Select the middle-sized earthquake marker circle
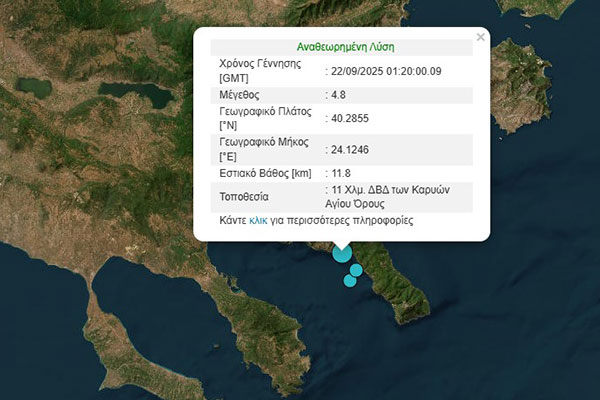Viewport: 600px width, 400px height. click(x=355, y=270)
